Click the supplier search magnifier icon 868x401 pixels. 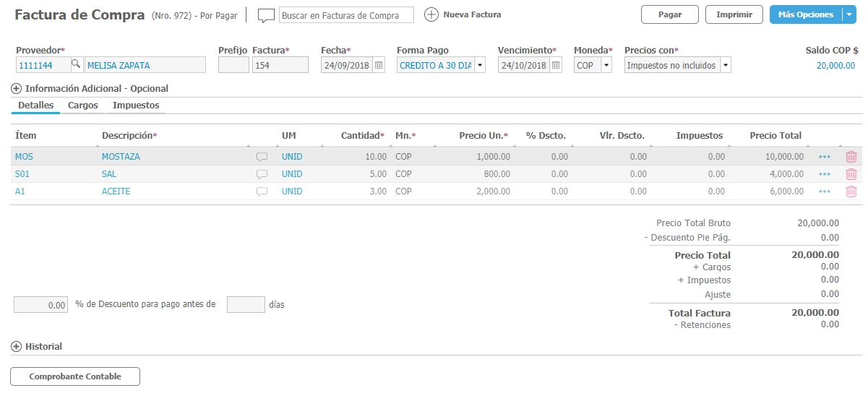76,65
